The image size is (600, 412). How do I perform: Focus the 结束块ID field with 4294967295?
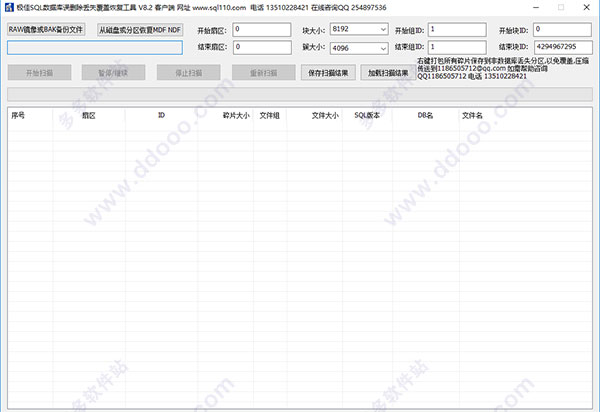562,47
